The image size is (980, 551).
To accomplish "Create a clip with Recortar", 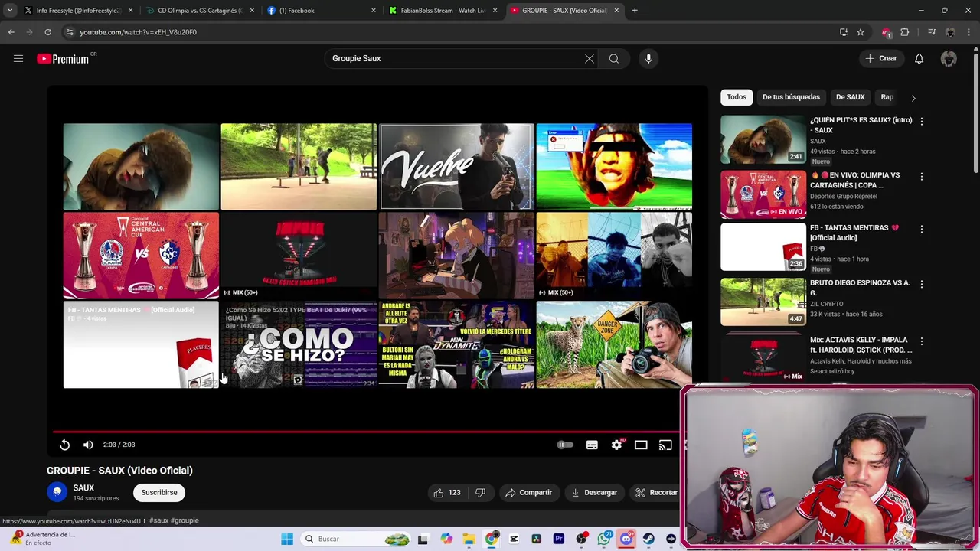I will click(x=657, y=492).
